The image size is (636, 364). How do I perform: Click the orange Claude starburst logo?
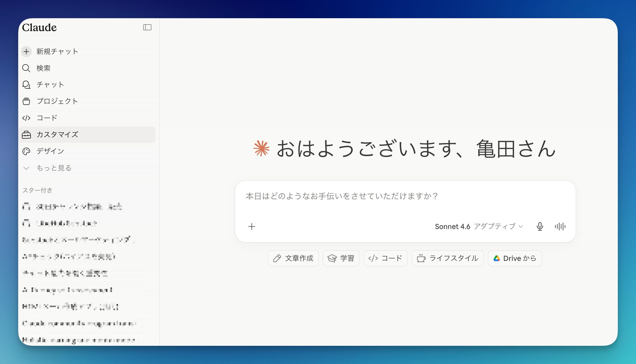click(261, 149)
